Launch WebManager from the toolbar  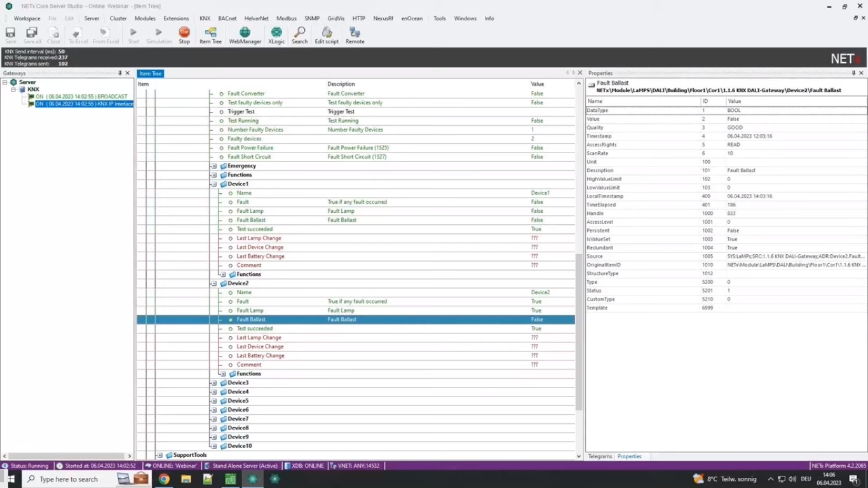[245, 36]
